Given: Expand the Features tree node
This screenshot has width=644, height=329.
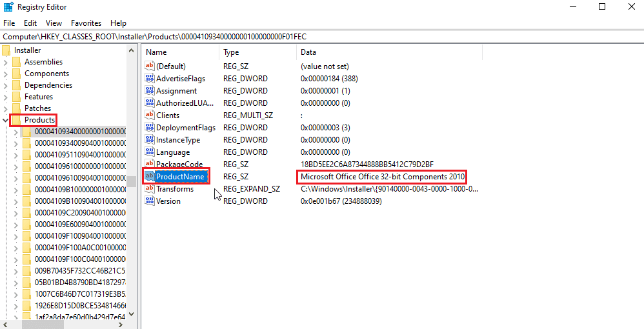Looking at the screenshot, I should 5,97.
